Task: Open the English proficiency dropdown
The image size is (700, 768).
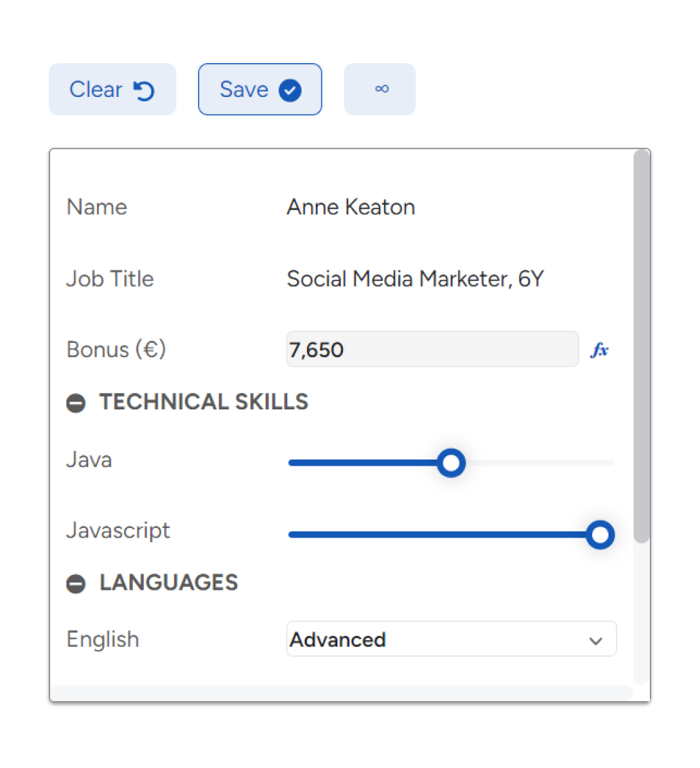Action: [x=440, y=639]
